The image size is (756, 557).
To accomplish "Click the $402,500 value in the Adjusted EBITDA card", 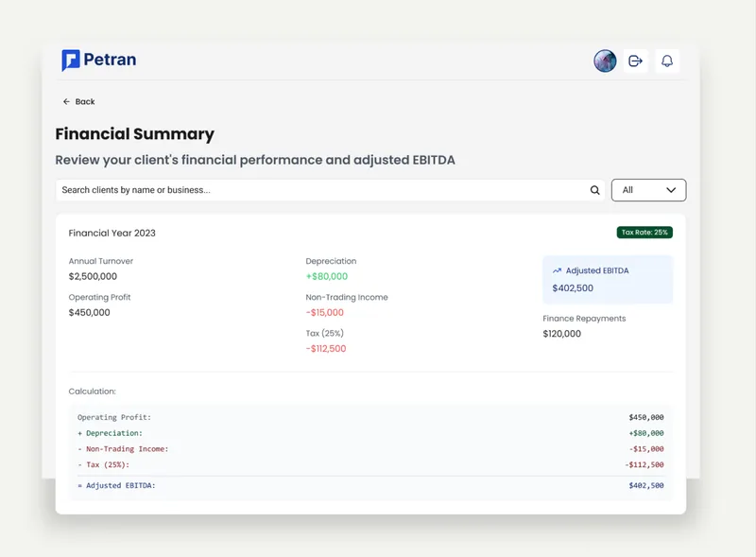I will pos(573,288).
